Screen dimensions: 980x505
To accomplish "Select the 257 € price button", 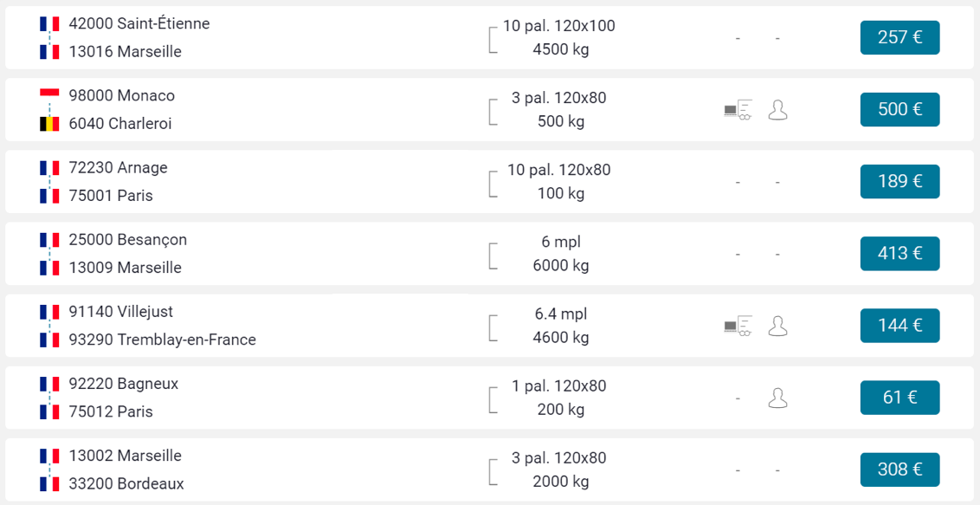I will click(899, 37).
